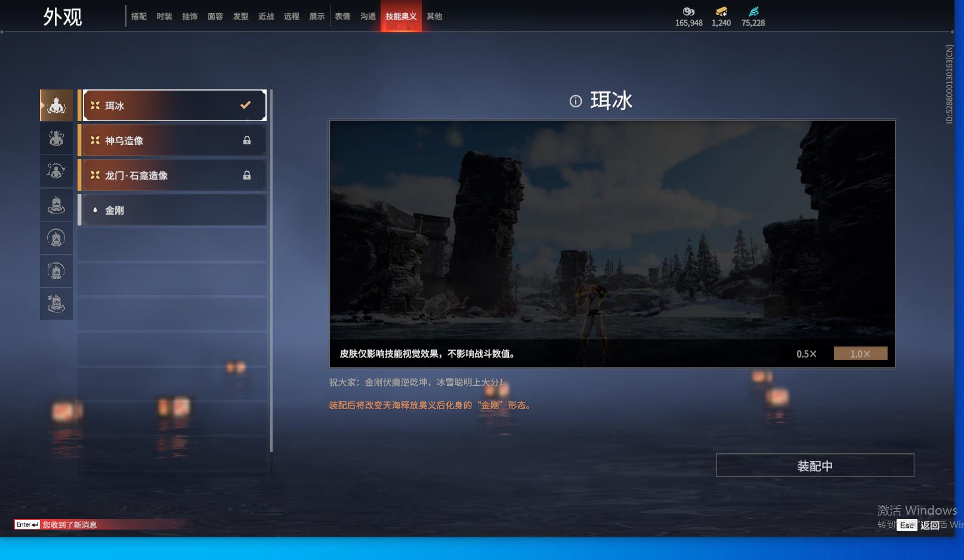The height and width of the screenshot is (560, 964).
Task: Open the 搭配 tab
Action: click(x=139, y=17)
